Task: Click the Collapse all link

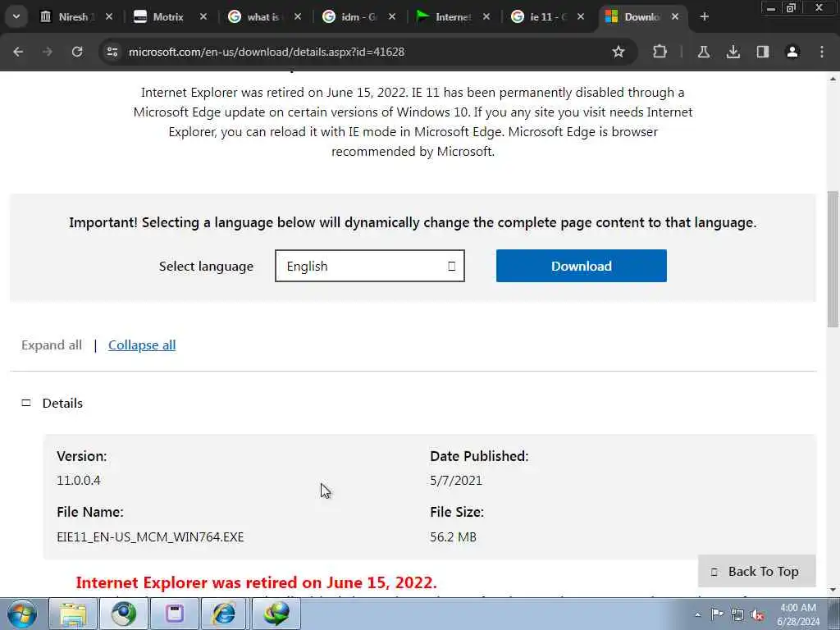Action: (x=142, y=345)
